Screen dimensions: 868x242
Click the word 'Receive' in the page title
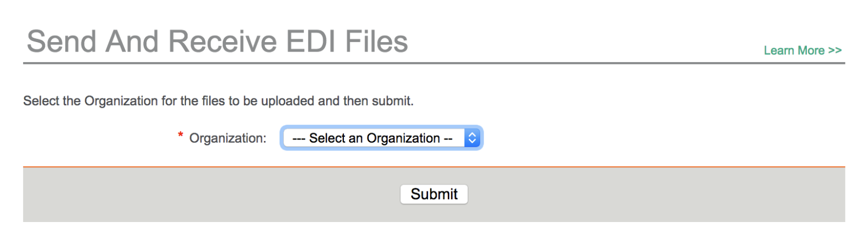click(222, 42)
